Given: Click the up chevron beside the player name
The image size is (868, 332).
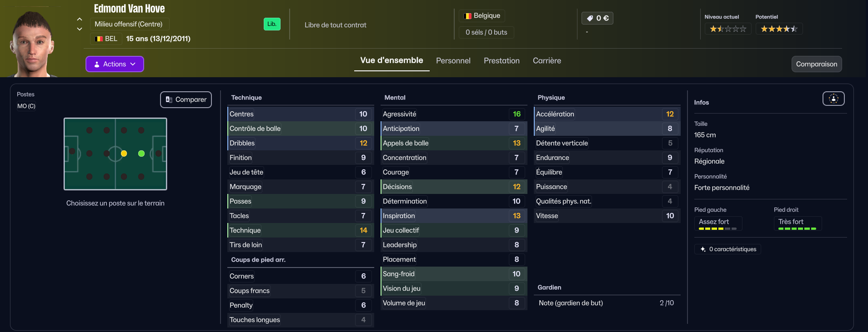Looking at the screenshot, I should [x=80, y=19].
